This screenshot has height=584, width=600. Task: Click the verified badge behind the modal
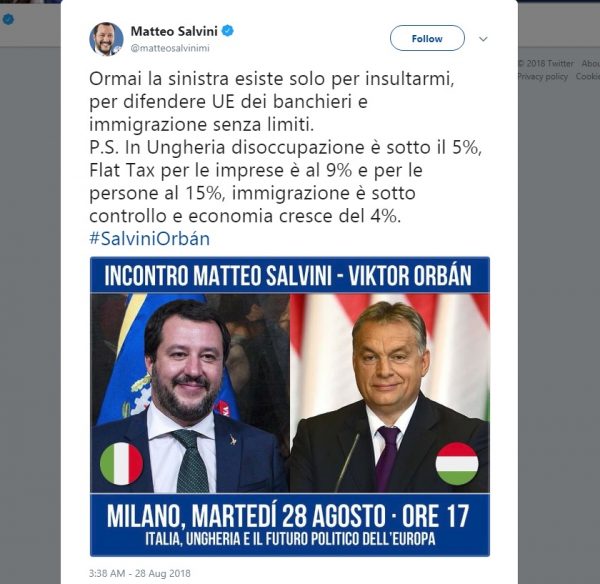tap(8, 18)
